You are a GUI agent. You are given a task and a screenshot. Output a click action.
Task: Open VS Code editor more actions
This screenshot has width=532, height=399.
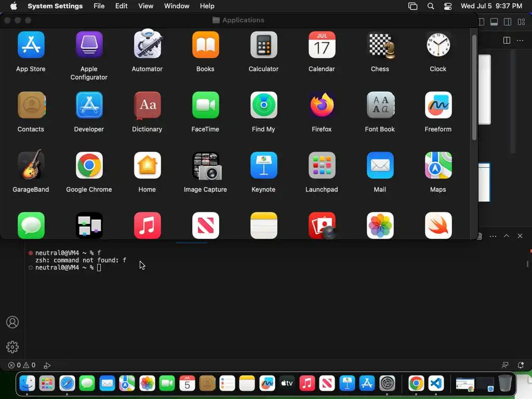tap(520, 41)
